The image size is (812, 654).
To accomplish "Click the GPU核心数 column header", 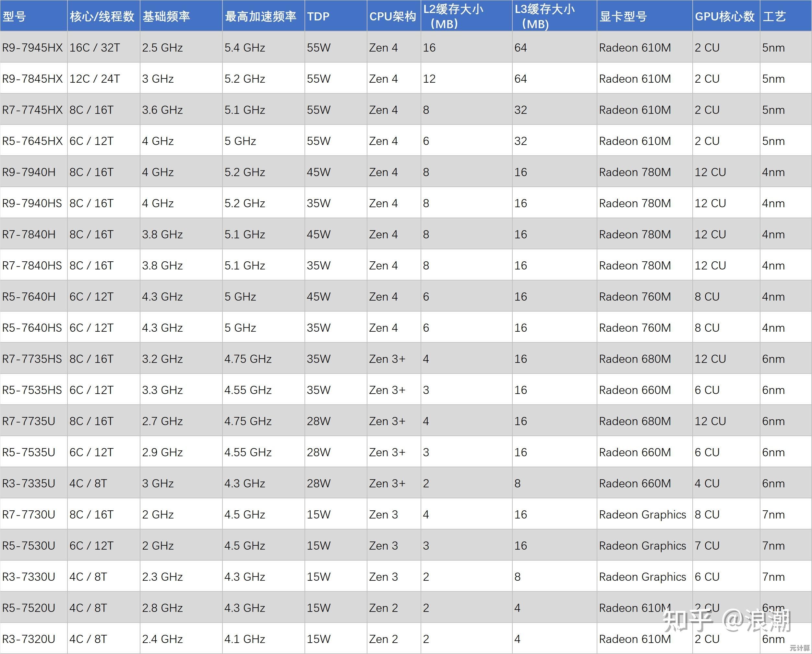I will click(724, 17).
